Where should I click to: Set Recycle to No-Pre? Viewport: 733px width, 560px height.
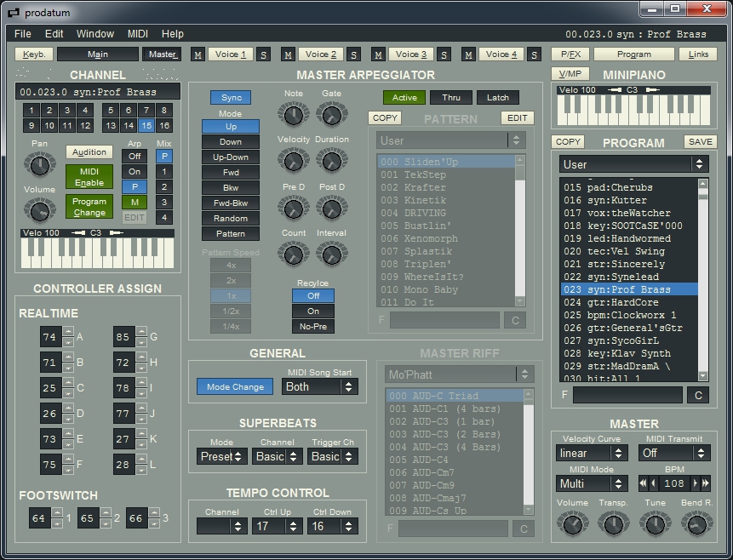click(x=313, y=326)
